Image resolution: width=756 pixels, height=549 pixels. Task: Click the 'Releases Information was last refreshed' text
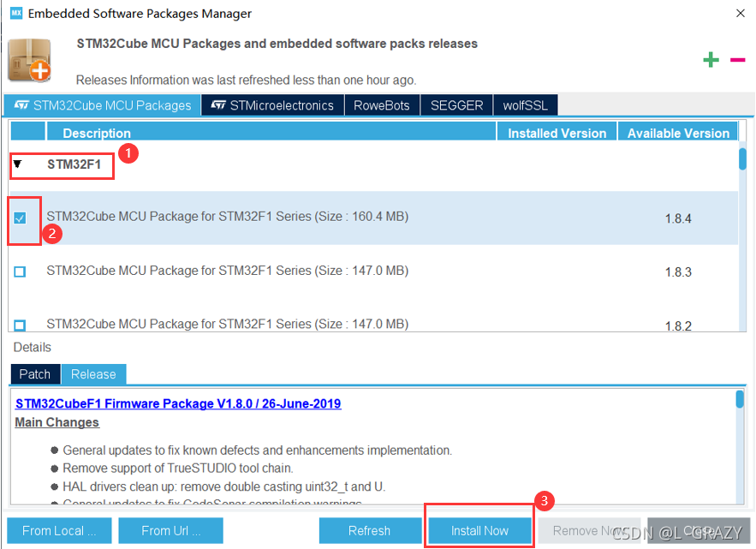pos(246,81)
